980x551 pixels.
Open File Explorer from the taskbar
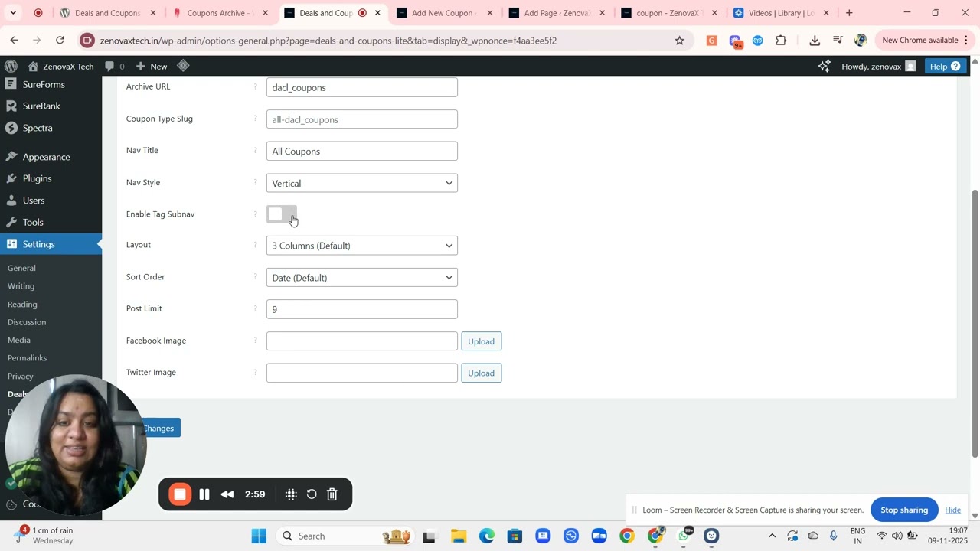tap(459, 536)
